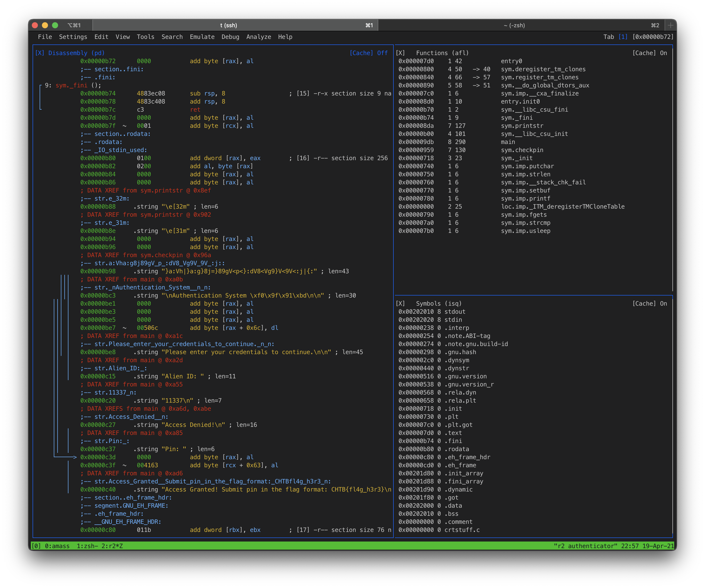This screenshot has width=705, height=588.
Task: Select the .bss symbol row
Action: pos(428,513)
